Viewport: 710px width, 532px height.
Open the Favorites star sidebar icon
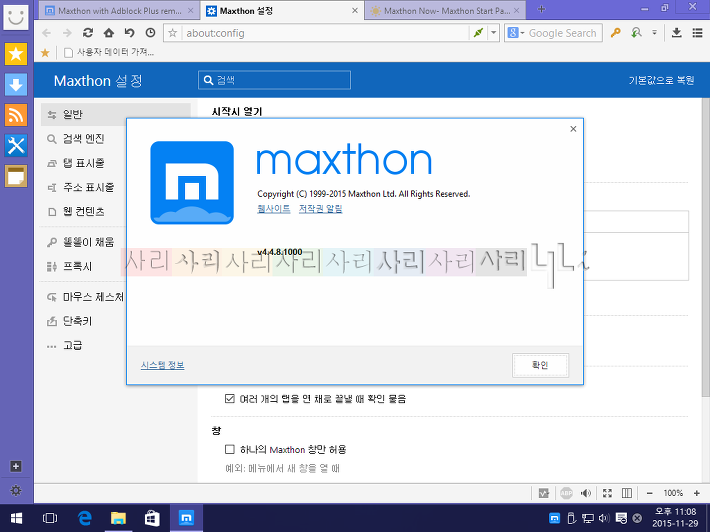[x=16, y=54]
